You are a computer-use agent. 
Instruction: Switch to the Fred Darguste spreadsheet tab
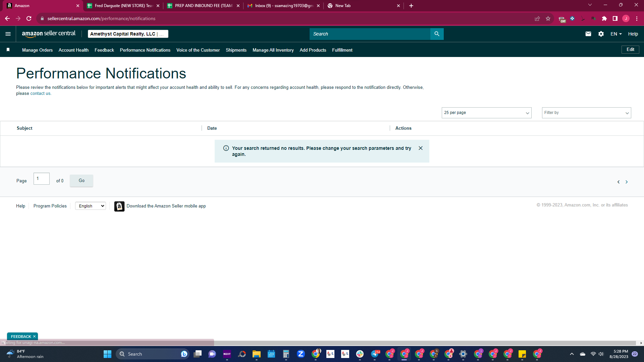pyautogui.click(x=123, y=6)
